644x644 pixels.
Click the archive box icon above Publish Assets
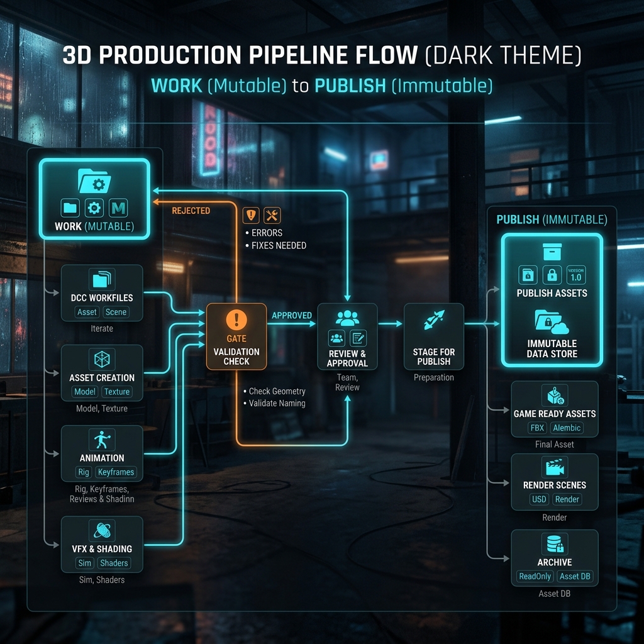click(x=552, y=252)
